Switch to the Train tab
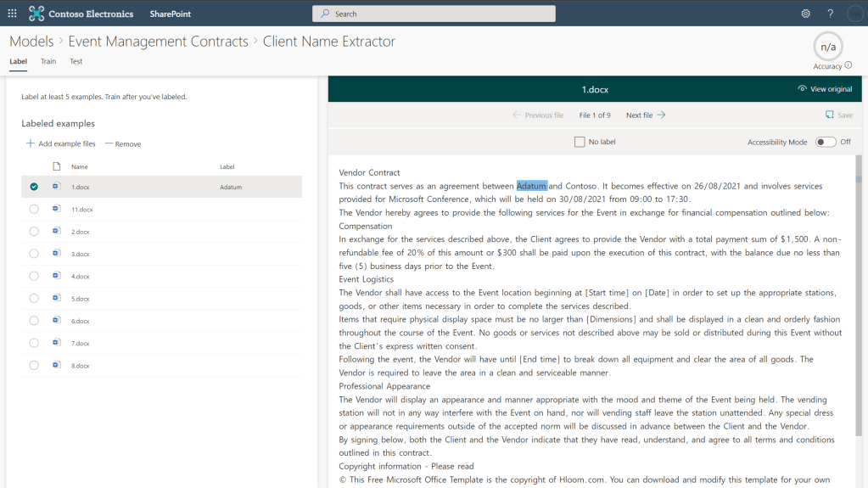868x488 pixels. pos(48,62)
